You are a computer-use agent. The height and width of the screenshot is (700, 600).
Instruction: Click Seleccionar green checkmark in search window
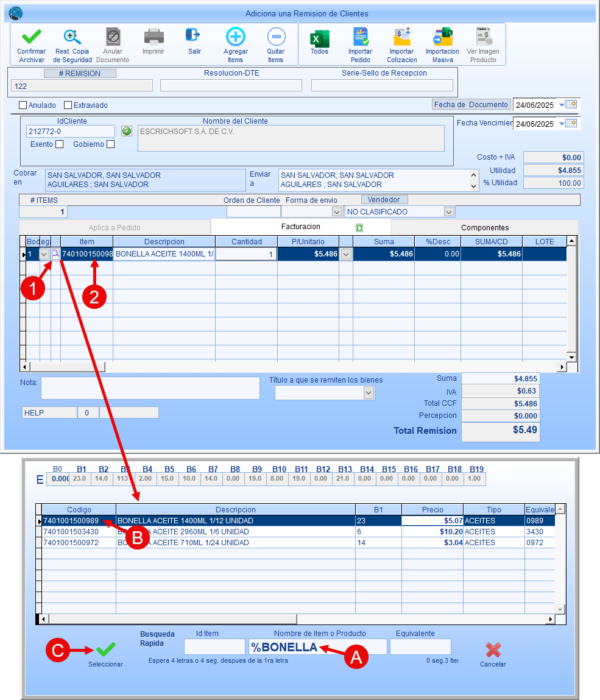[x=106, y=649]
